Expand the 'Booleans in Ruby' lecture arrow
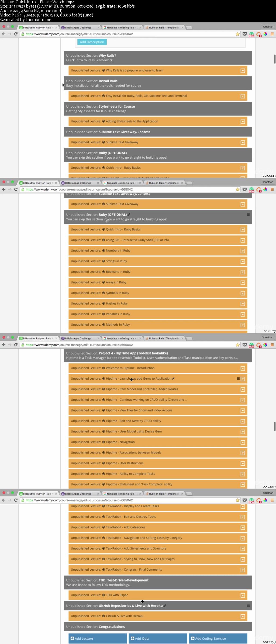Screen dimensions: 276x644 pyautogui.click(x=243, y=272)
